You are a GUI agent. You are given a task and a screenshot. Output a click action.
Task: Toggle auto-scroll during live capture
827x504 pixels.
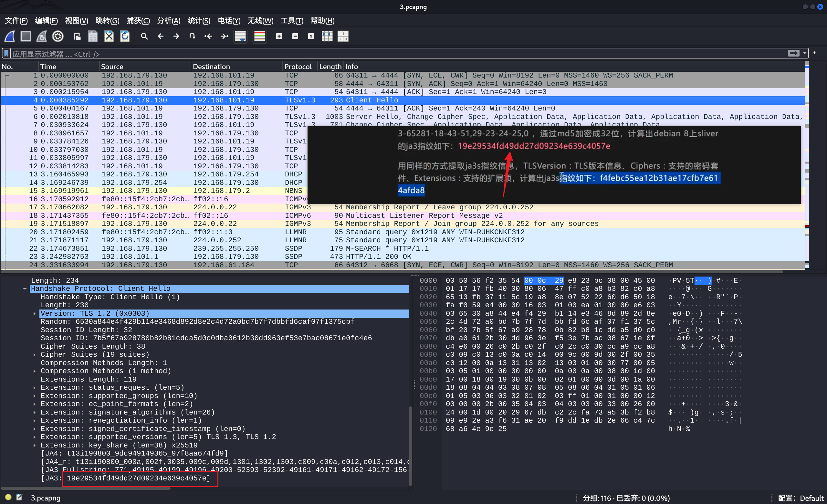(240, 36)
